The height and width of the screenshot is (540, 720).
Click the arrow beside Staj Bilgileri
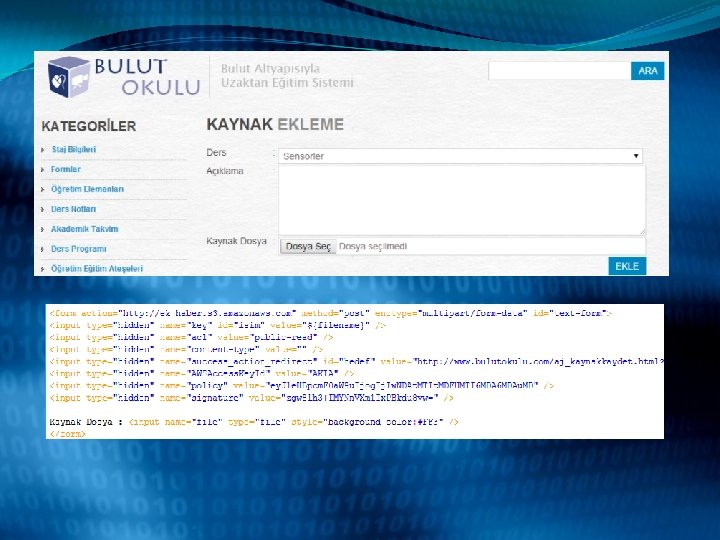coord(43,150)
